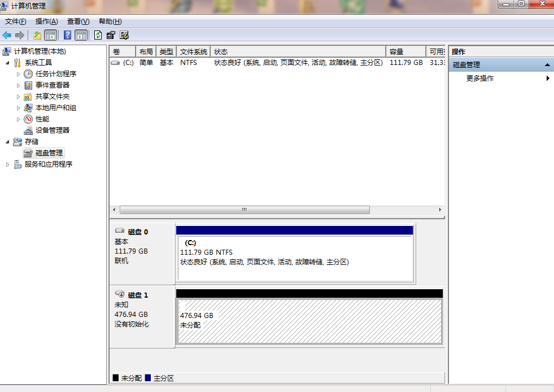Expand the 事件查看器 node
This screenshot has width=554, height=392.
19,85
